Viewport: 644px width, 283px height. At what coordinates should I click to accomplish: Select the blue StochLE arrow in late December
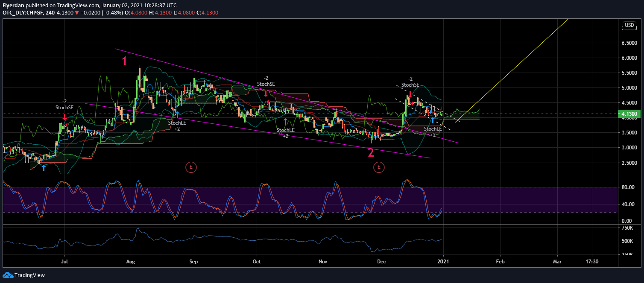point(433,120)
